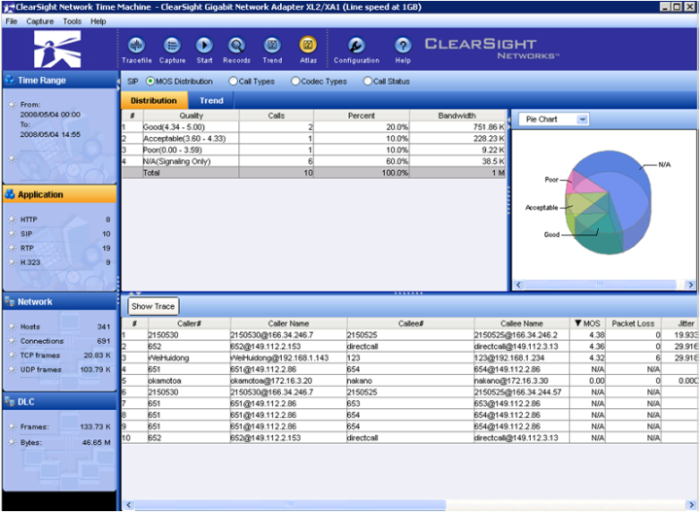Click the Application panel icon
The height and width of the screenshot is (512, 700).
pyautogui.click(x=9, y=195)
